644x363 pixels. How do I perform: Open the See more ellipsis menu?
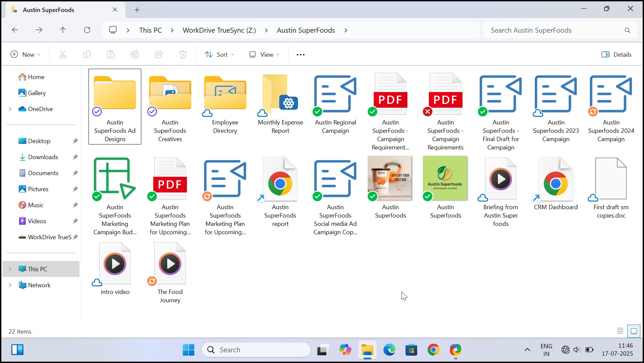point(300,54)
